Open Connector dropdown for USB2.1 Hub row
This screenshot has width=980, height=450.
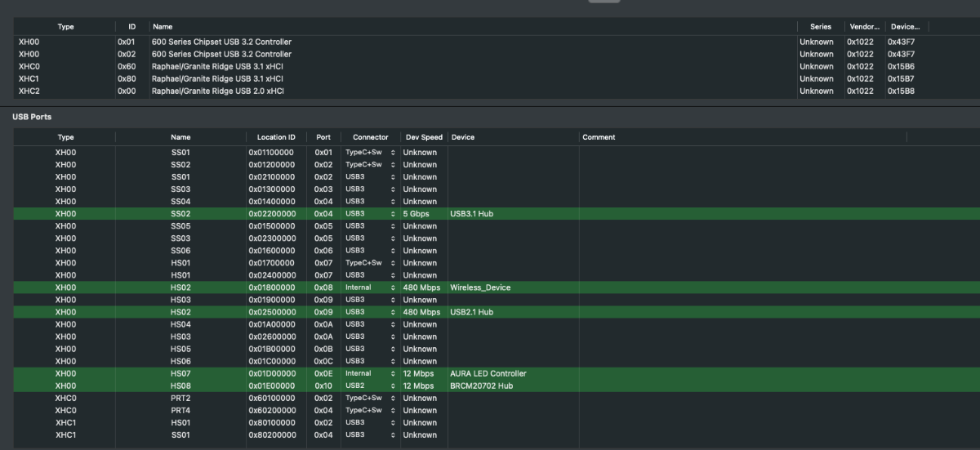click(x=370, y=312)
